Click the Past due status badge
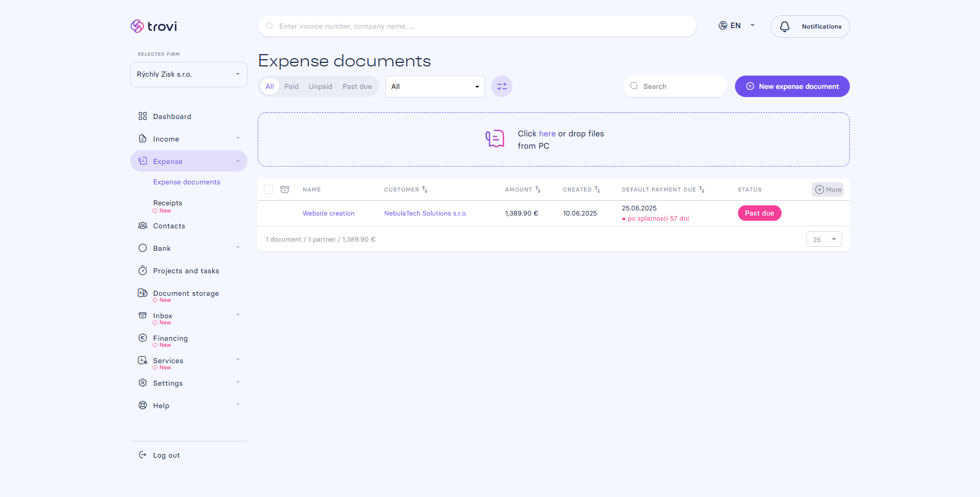 click(x=759, y=213)
